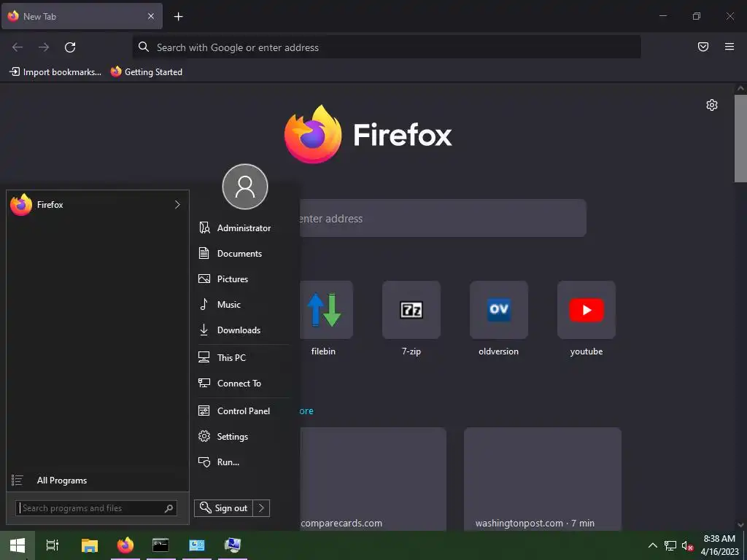Viewport: 747px width, 560px height.
Task: Open Task View on the taskbar
Action: (x=53, y=545)
